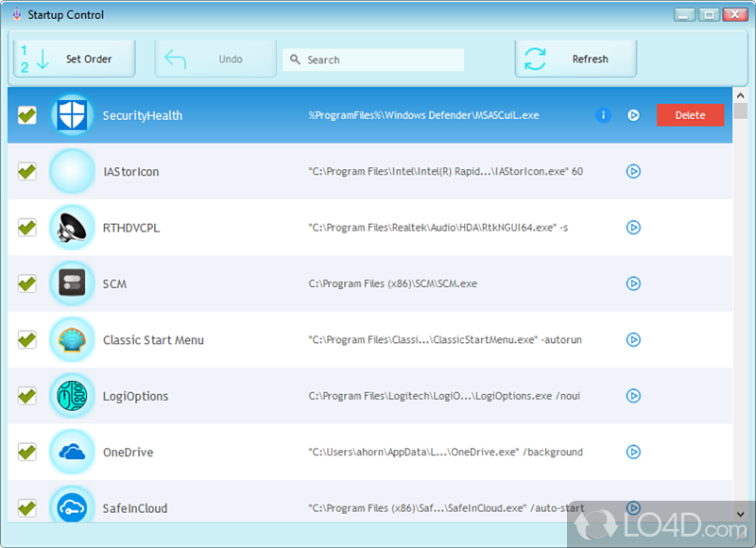Screen dimensions: 756x548
Task: Click the Set Order button
Action: pyautogui.click(x=75, y=59)
